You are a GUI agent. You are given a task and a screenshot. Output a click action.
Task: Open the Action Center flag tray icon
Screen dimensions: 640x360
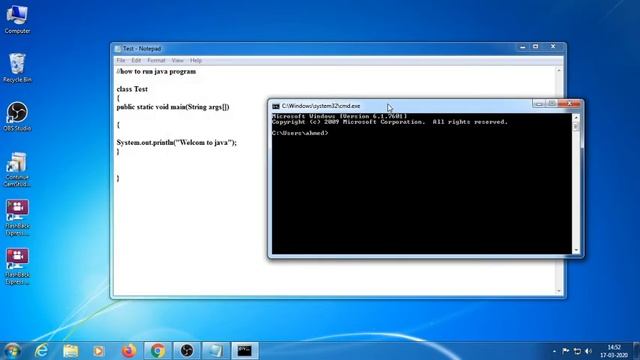566,351
